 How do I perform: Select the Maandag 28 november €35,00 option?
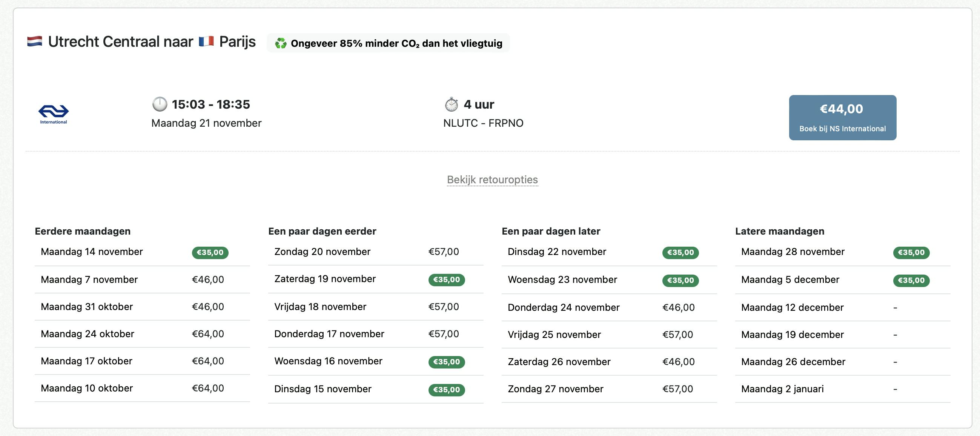[x=911, y=252]
